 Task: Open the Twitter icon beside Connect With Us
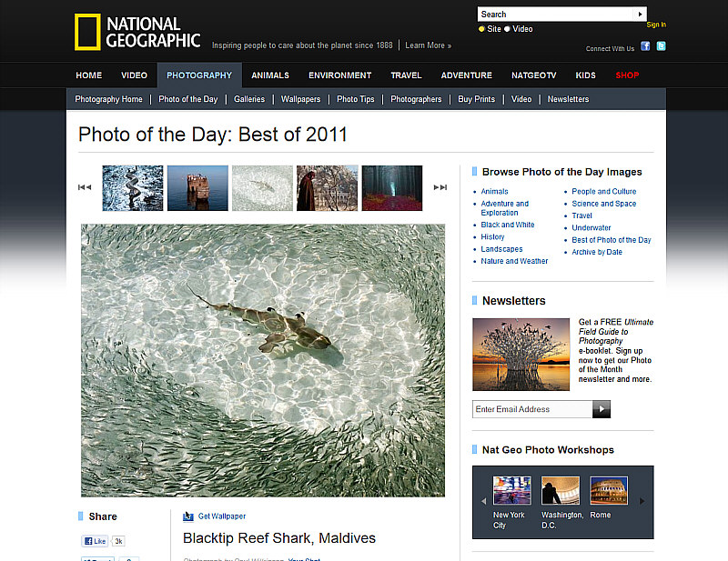click(661, 47)
